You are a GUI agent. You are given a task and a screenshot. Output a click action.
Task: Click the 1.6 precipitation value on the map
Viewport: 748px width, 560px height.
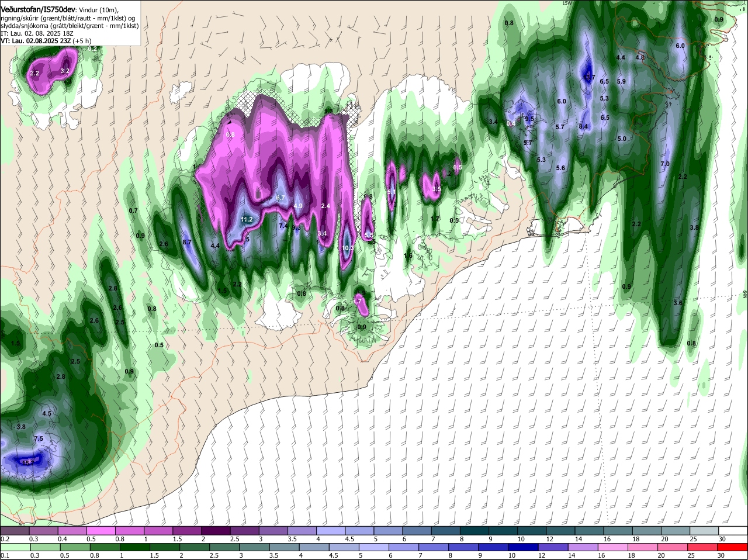(x=408, y=255)
